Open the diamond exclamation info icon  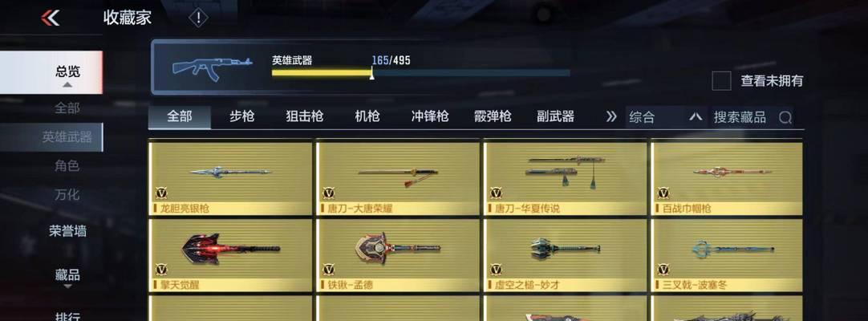tap(198, 18)
